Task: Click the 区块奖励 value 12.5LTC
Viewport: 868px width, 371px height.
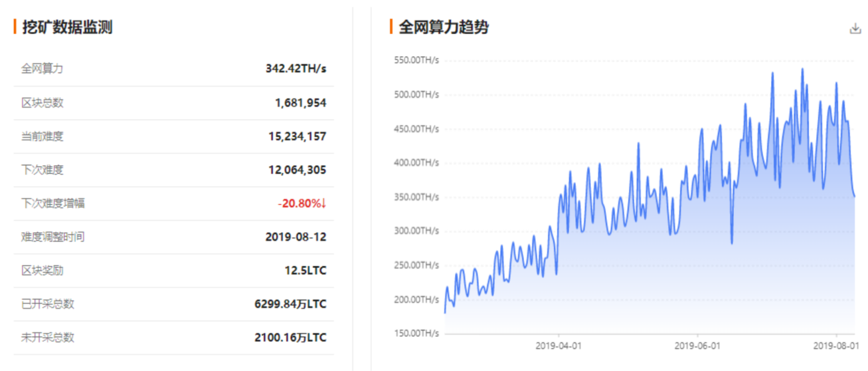Action: [x=305, y=271]
